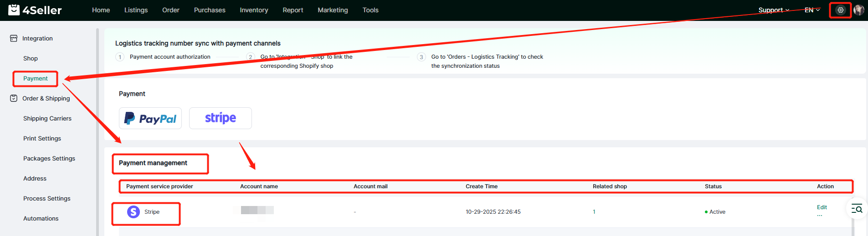
Task: Expand the Support dropdown
Action: click(773, 10)
